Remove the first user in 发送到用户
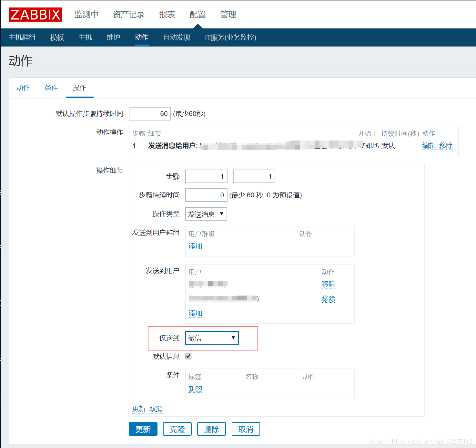This screenshot has height=448, width=476. [329, 285]
